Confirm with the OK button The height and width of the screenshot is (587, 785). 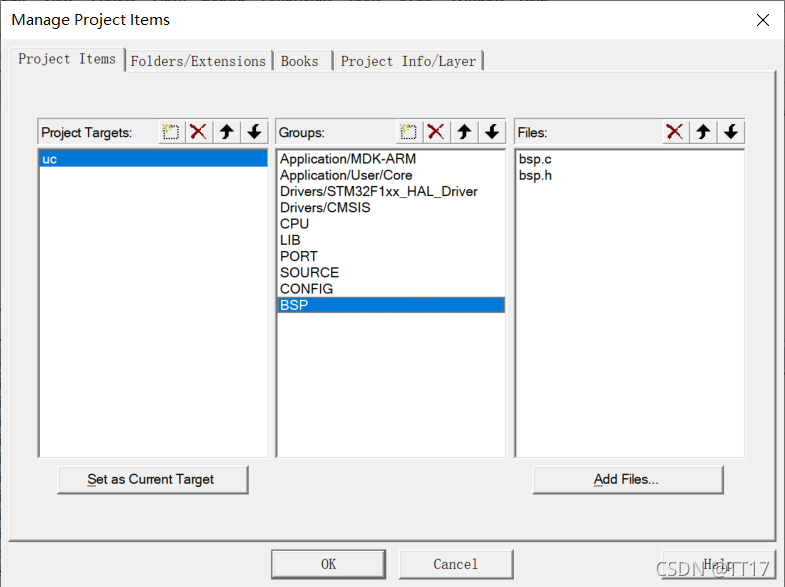[328, 564]
